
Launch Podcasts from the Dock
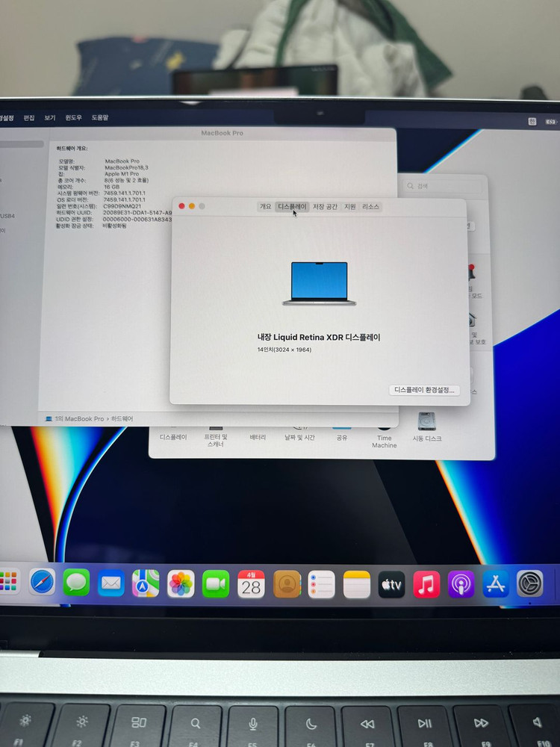[461, 584]
